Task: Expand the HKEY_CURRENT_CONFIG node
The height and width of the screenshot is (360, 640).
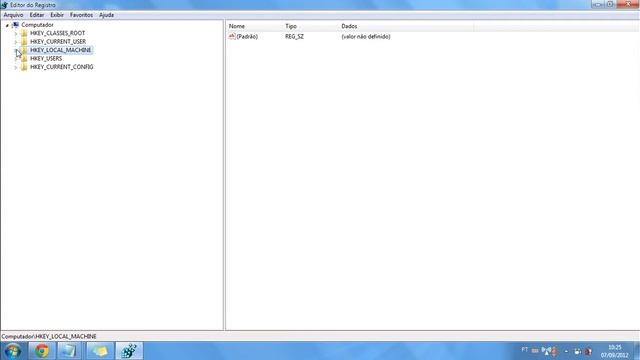Action: click(x=16, y=67)
